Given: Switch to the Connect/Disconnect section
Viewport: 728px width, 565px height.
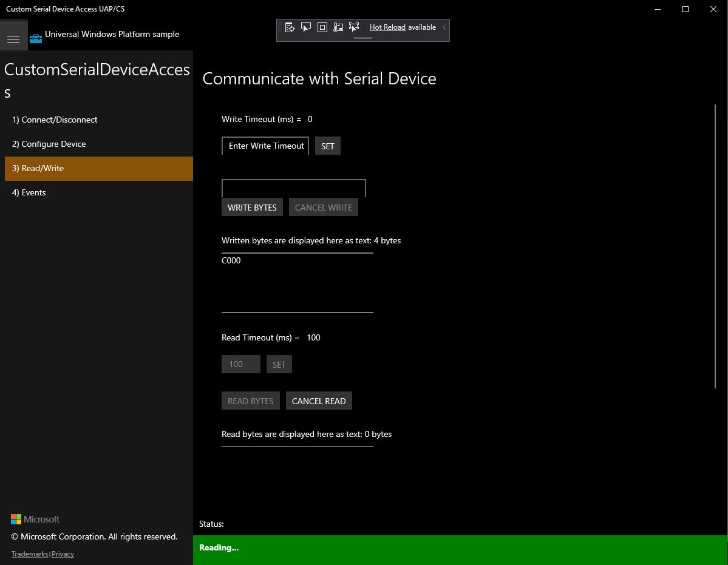Looking at the screenshot, I should pos(55,120).
